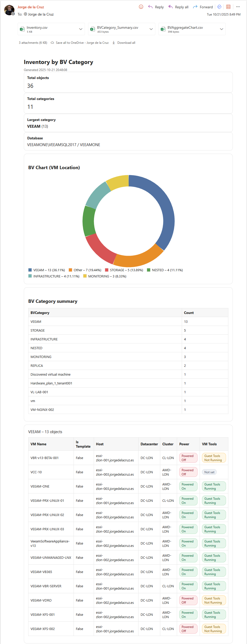Screen dimensions: 247x644
Task: Click the OneDrive cloud icon
Action: [x=52, y=43]
